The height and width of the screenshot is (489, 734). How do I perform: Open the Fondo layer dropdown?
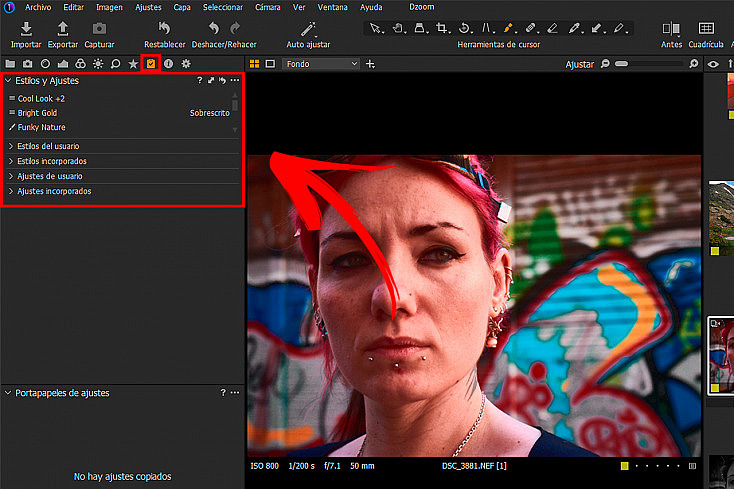(x=321, y=64)
